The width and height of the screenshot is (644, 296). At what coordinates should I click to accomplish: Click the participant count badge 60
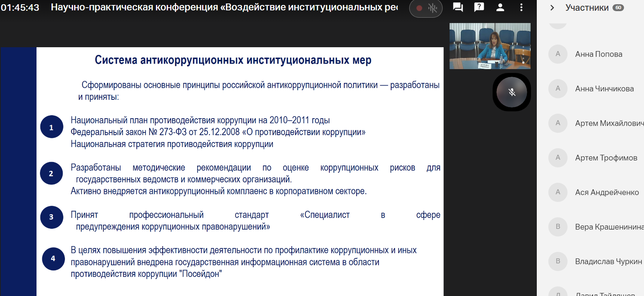pos(618,8)
